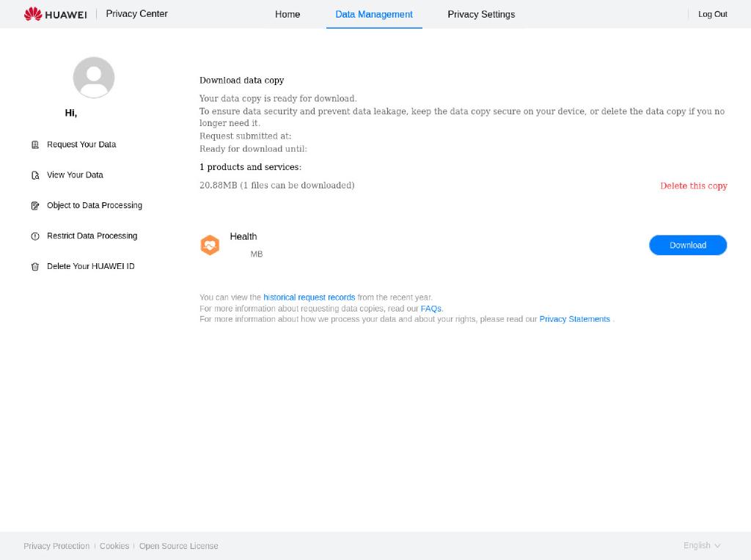Screen dimensions: 751x560
Task: Click the Delete Your HUAWEI ID trash icon
Action: click(x=35, y=266)
